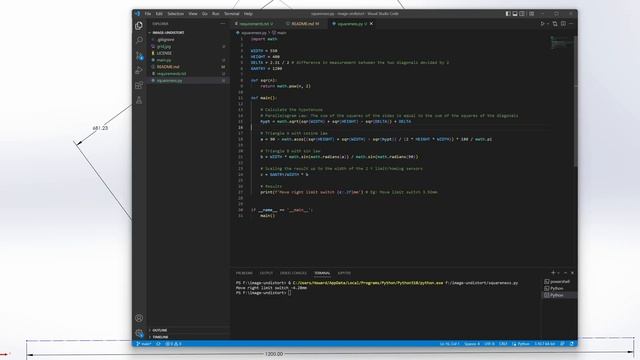Click the CRLF line ending indicator
640x360 pixels.
click(503, 344)
